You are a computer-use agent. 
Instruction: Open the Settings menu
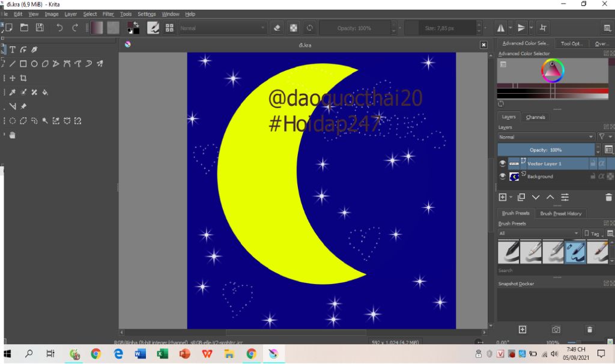coord(147,14)
